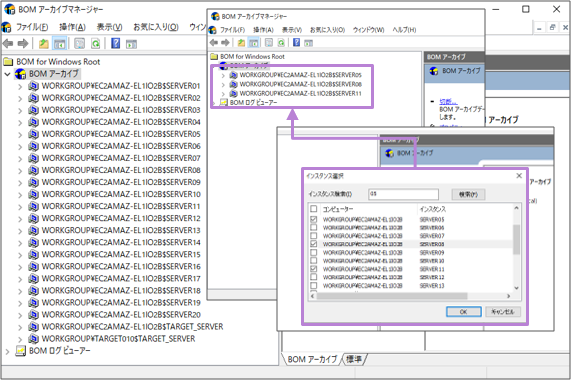
Task: Click the server icon for SERVER10 in the main tree
Action: click(34, 194)
